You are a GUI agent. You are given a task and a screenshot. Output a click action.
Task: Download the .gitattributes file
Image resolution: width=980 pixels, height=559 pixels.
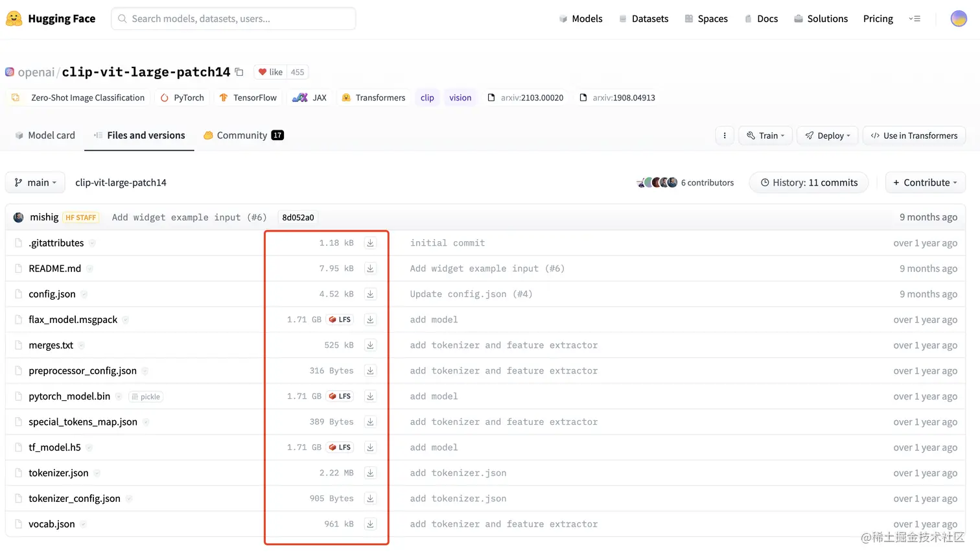370,243
